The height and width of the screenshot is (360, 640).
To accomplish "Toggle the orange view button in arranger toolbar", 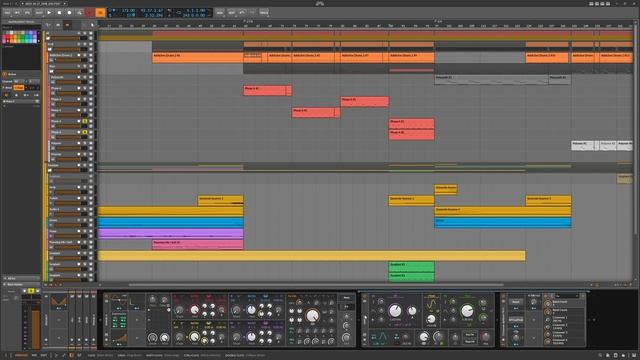I will [x=67, y=25].
